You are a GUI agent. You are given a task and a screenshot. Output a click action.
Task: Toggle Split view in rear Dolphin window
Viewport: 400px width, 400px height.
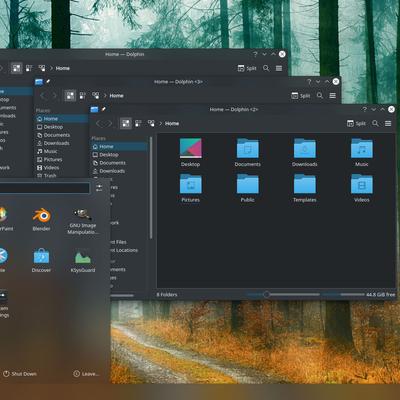(247, 68)
